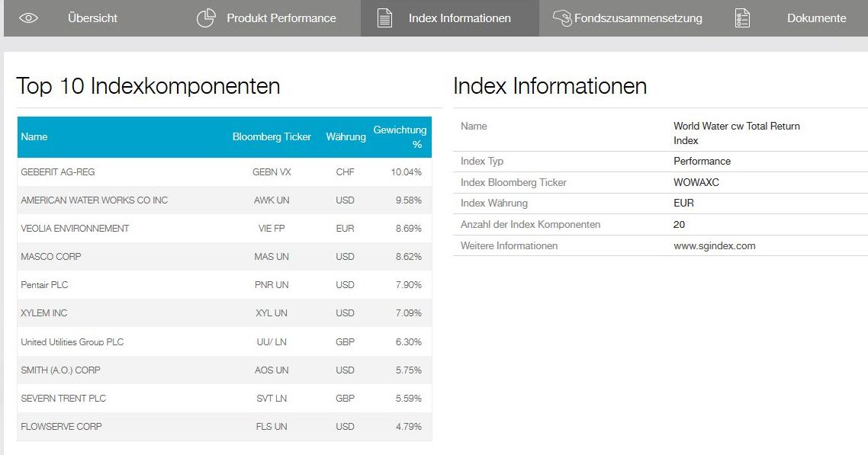The width and height of the screenshot is (868, 455).
Task: Click the Bloomberg Ticker column header
Action: pyautogui.click(x=272, y=137)
